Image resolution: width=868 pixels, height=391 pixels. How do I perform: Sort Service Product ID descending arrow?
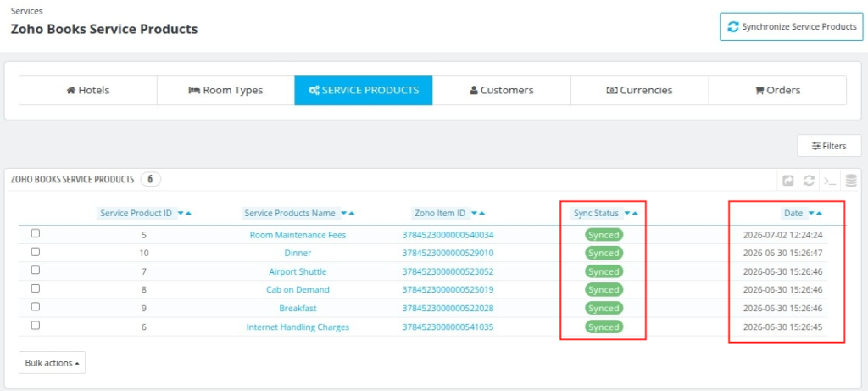181,213
